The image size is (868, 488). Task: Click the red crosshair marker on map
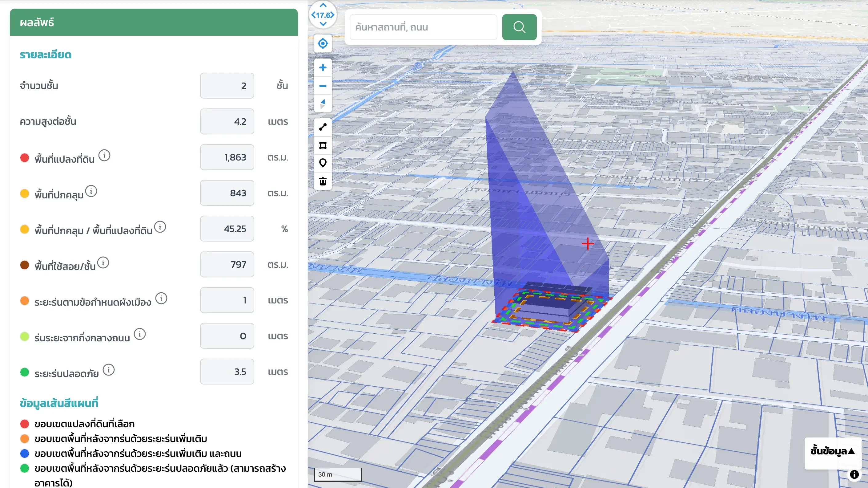tap(588, 243)
